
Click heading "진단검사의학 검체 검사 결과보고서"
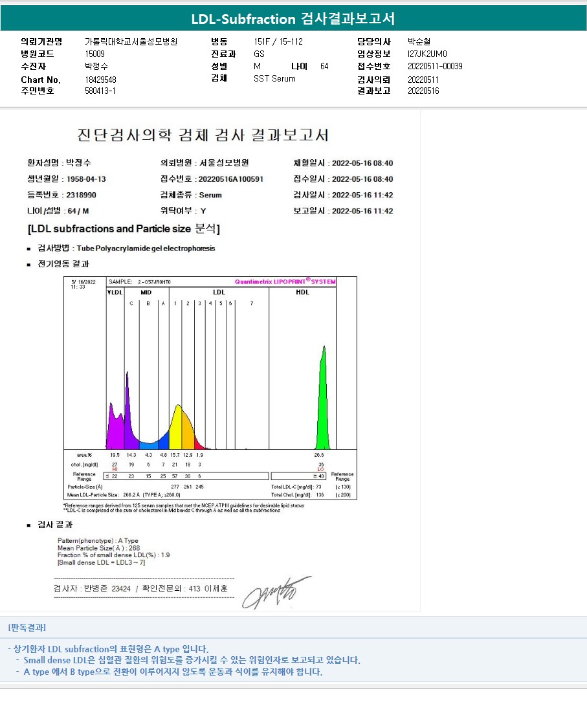coord(203,135)
